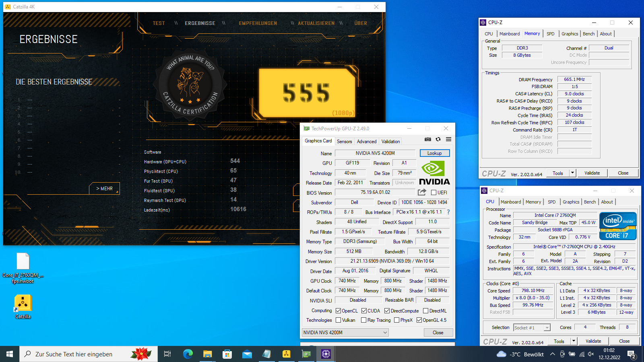Open the notification center icon
The width and height of the screenshot is (644, 362).
point(632,354)
